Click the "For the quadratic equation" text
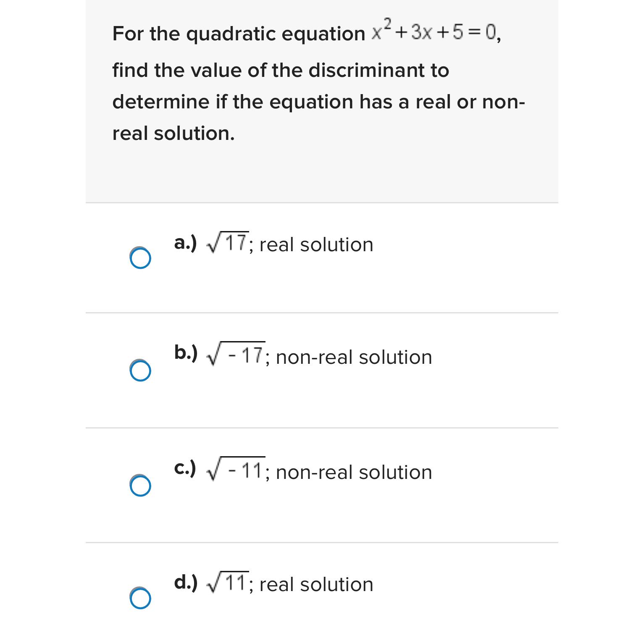The height and width of the screenshot is (644, 644). click(239, 34)
